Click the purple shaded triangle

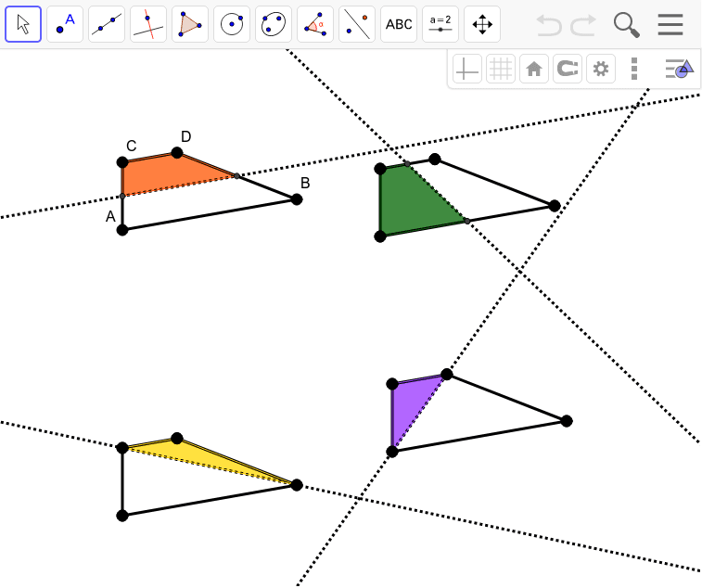410,403
